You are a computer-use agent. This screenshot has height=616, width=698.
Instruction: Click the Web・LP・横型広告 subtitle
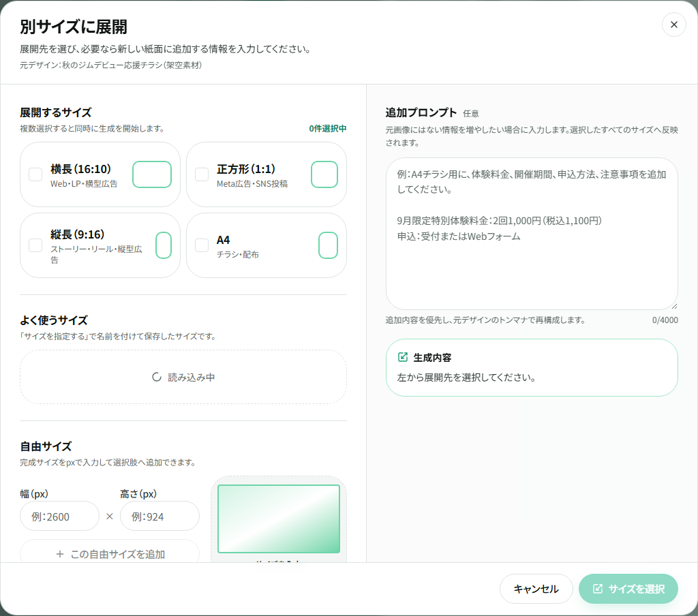(84, 184)
